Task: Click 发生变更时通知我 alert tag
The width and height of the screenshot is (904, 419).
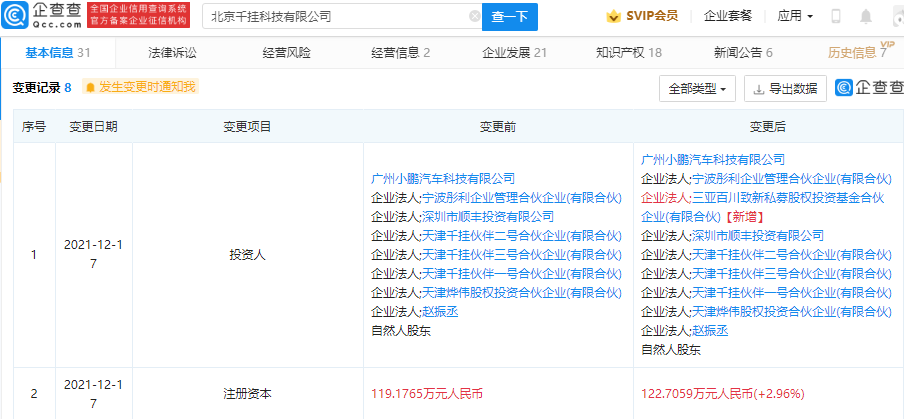Action: pyautogui.click(x=140, y=87)
